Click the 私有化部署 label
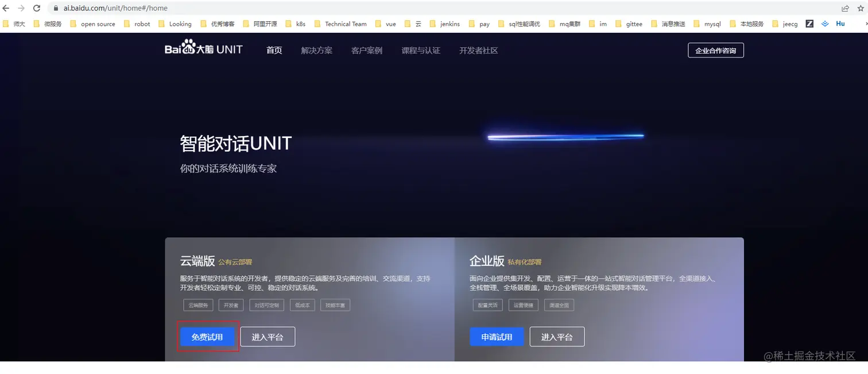 click(x=524, y=262)
